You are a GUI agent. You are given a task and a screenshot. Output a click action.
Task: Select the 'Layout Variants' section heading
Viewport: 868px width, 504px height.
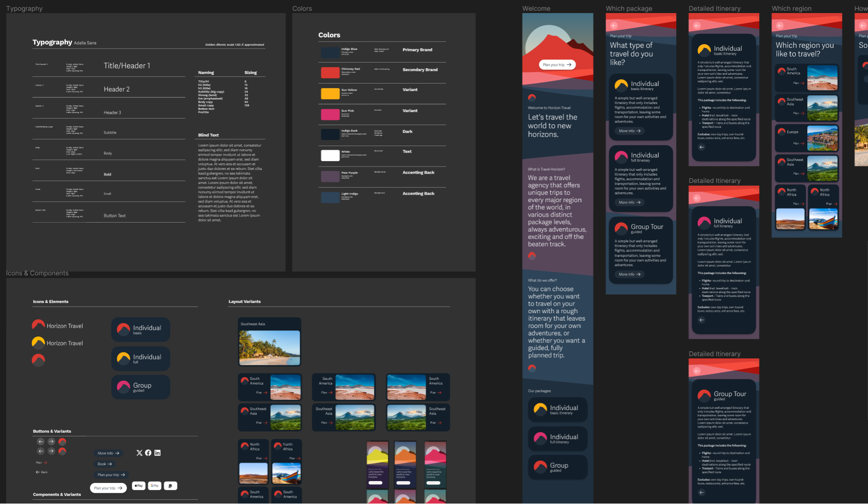(x=245, y=301)
